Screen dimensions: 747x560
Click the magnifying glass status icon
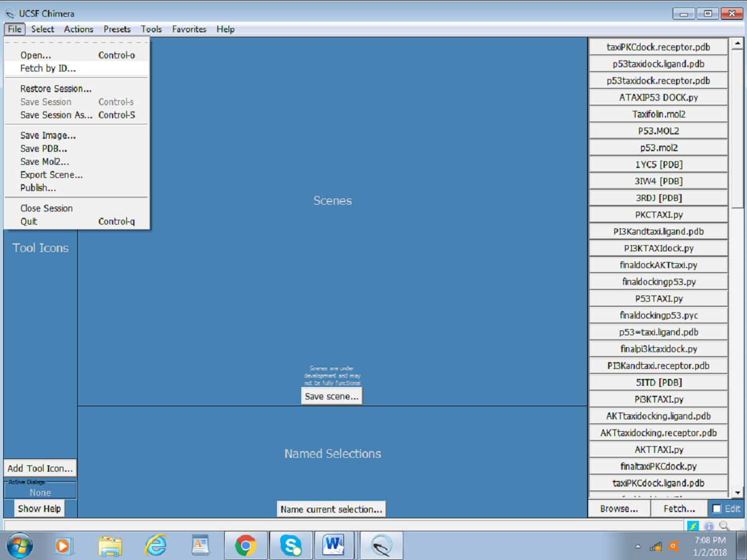[724, 526]
